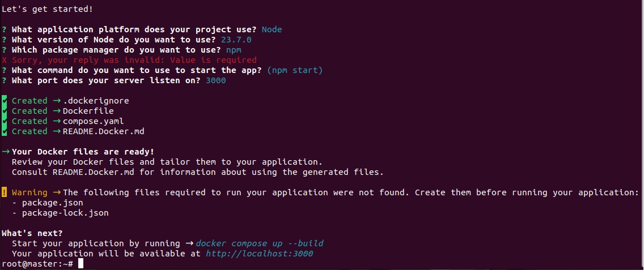Viewport: 644px width, 270px height.
Task: Click the terminal cursor after root@master prompt
Action: [81, 264]
